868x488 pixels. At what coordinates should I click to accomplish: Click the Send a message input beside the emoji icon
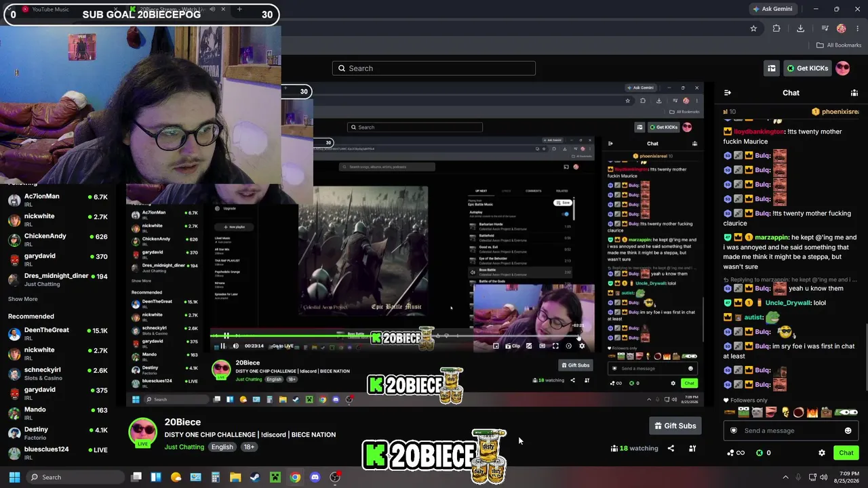[x=791, y=430]
